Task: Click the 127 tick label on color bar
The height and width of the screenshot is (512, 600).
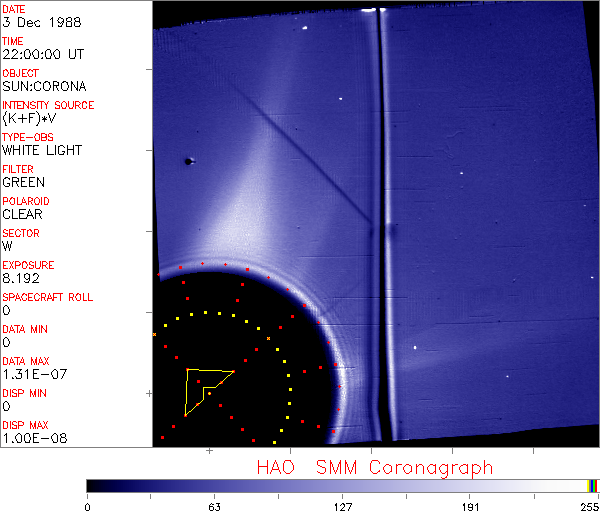Action: tap(342, 507)
